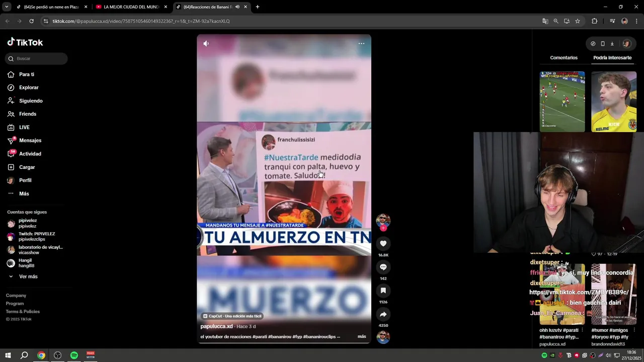Go back in browser history
The image size is (644, 362).
pyautogui.click(x=7, y=21)
